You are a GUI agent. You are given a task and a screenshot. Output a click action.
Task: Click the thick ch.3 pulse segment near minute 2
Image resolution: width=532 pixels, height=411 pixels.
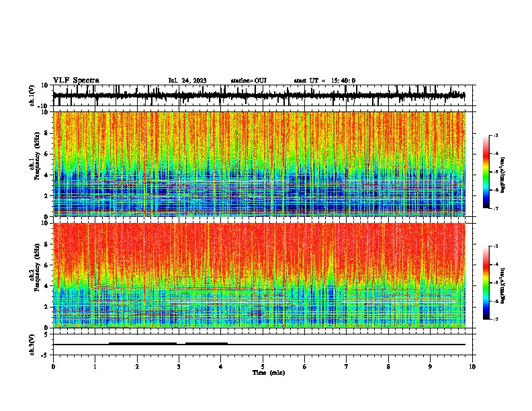point(142,343)
